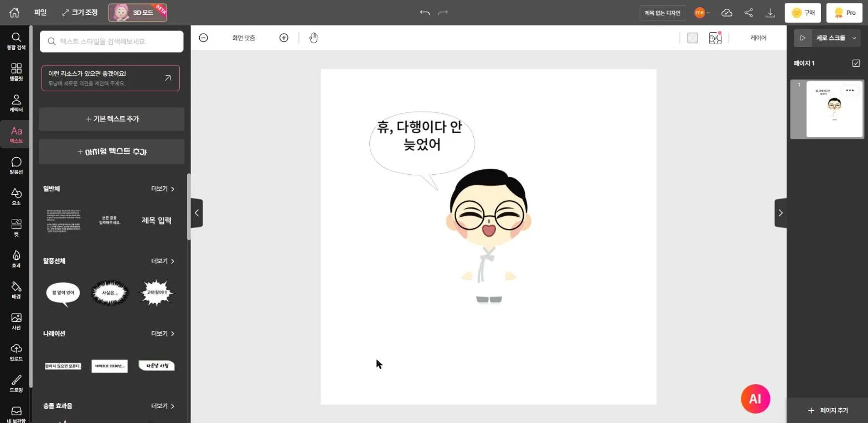The width and height of the screenshot is (868, 423).
Task: Toggle 3D 모드 beta mode
Action: coord(137,12)
